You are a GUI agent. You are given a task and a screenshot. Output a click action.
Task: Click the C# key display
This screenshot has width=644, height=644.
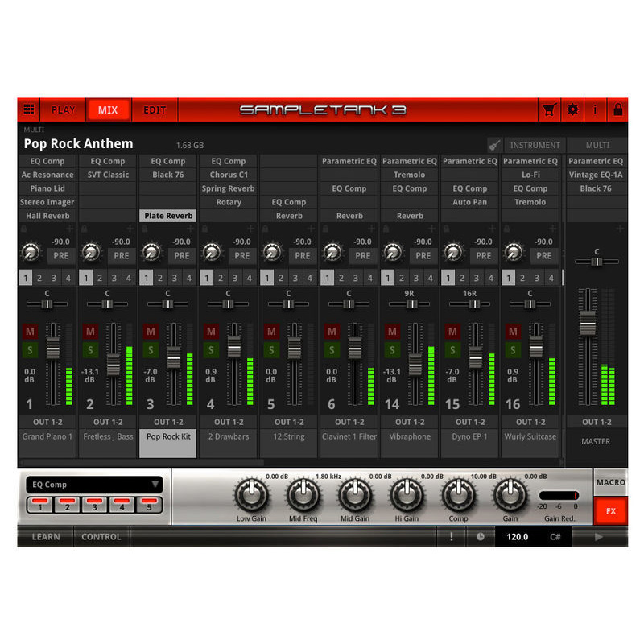tap(555, 536)
